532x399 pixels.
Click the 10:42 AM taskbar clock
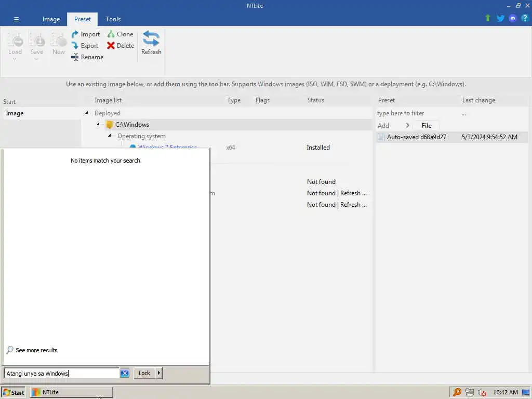tap(505, 392)
